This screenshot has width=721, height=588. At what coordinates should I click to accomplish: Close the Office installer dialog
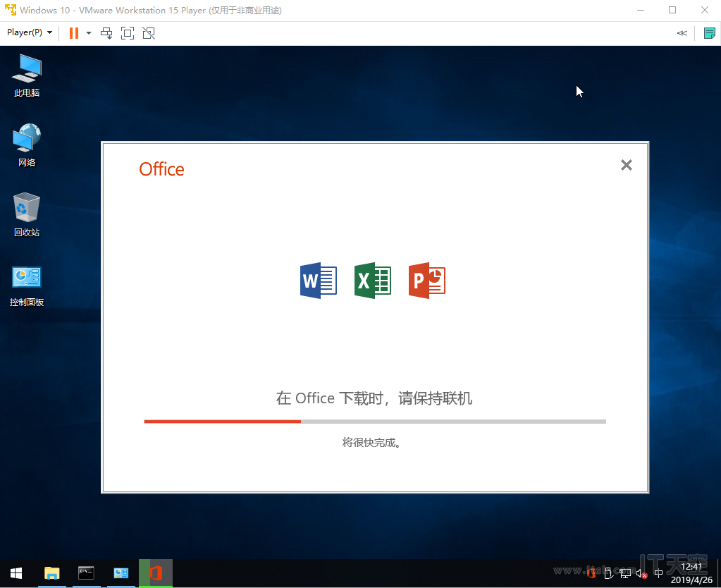click(627, 165)
